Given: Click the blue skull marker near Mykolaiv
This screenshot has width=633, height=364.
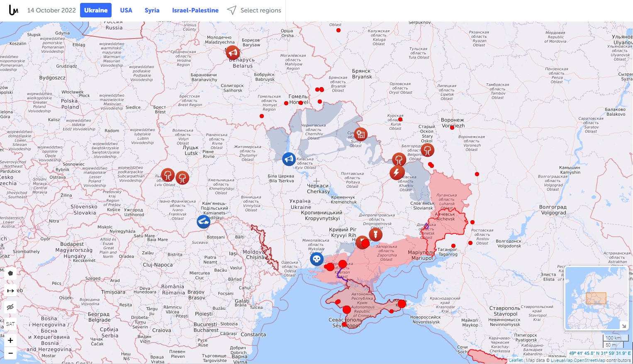Looking at the screenshot, I should [316, 259].
